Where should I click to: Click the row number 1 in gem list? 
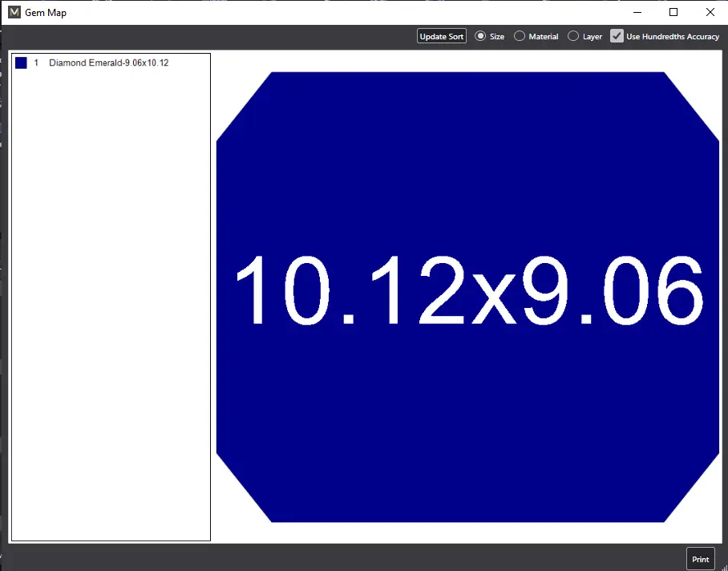[x=36, y=63]
